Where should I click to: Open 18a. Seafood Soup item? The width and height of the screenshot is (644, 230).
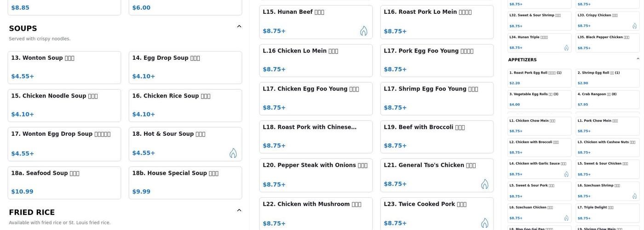click(64, 183)
